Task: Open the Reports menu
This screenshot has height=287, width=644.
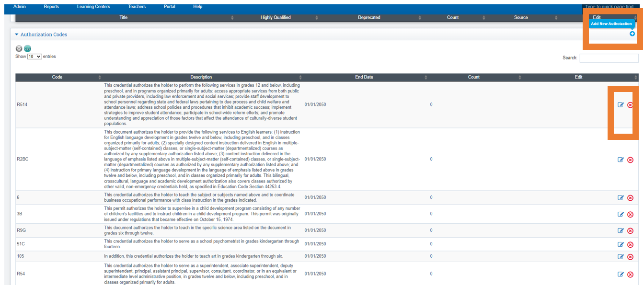Action: 51,6
